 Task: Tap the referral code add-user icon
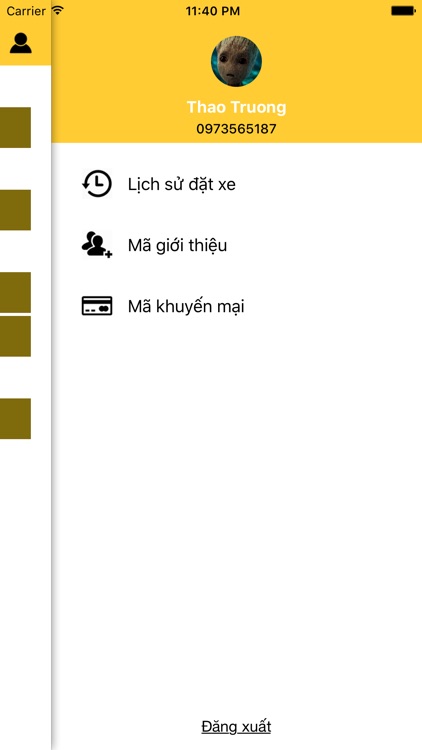click(x=97, y=245)
